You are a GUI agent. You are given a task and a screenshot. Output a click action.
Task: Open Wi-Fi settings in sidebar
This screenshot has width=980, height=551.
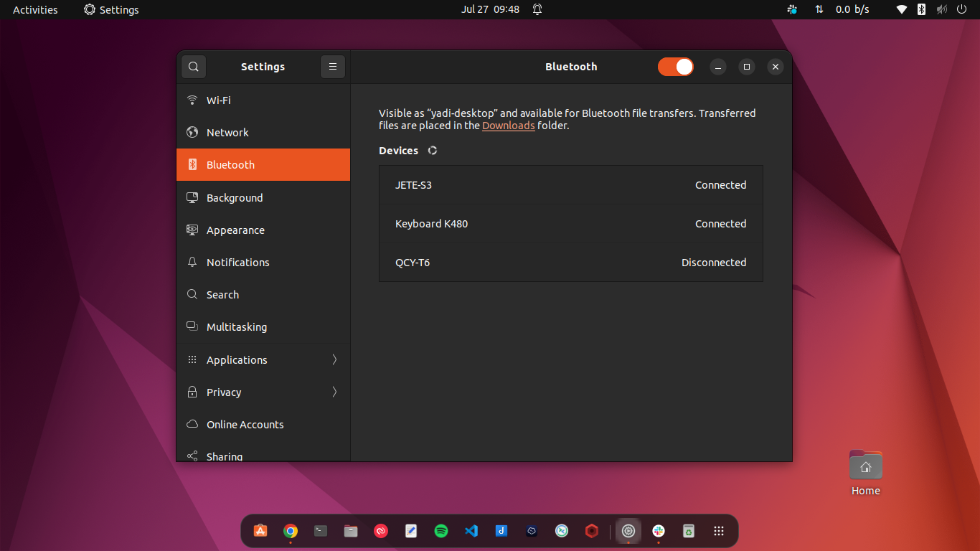click(x=263, y=100)
